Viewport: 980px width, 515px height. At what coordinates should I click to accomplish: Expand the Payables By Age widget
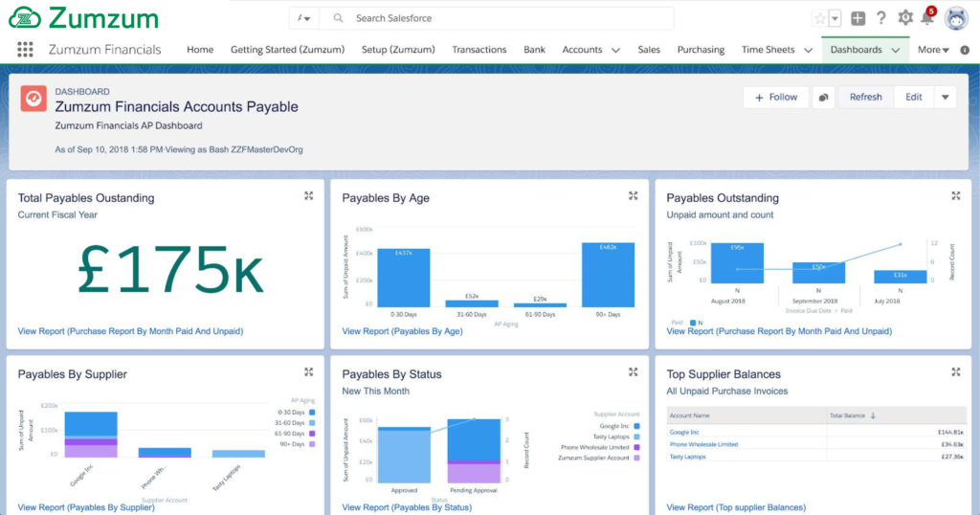tap(634, 196)
